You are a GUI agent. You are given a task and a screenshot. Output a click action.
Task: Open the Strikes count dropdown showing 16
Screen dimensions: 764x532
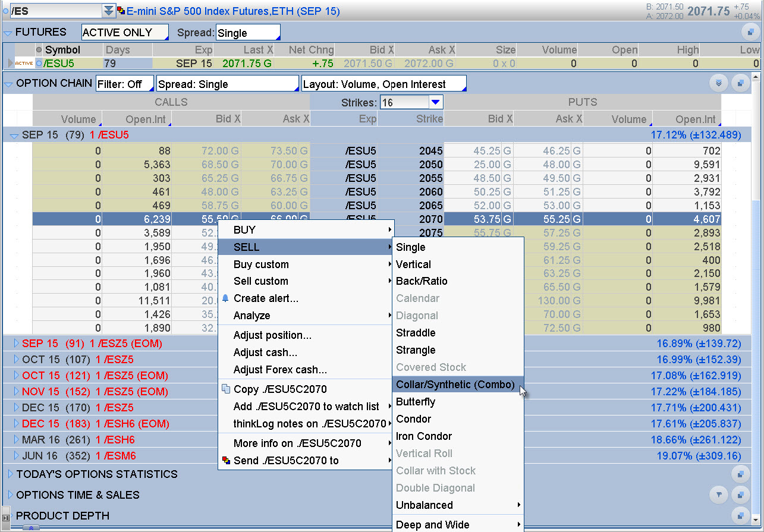point(435,102)
